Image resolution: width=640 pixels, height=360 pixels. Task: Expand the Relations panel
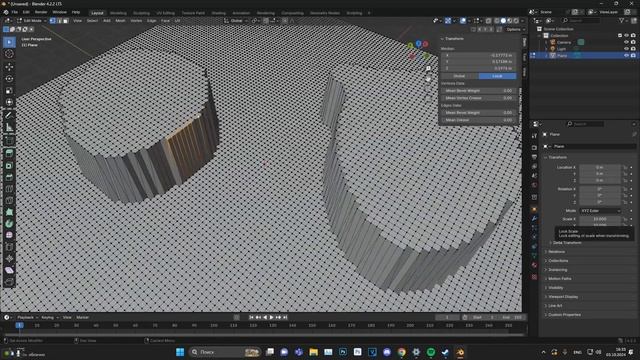click(x=556, y=251)
